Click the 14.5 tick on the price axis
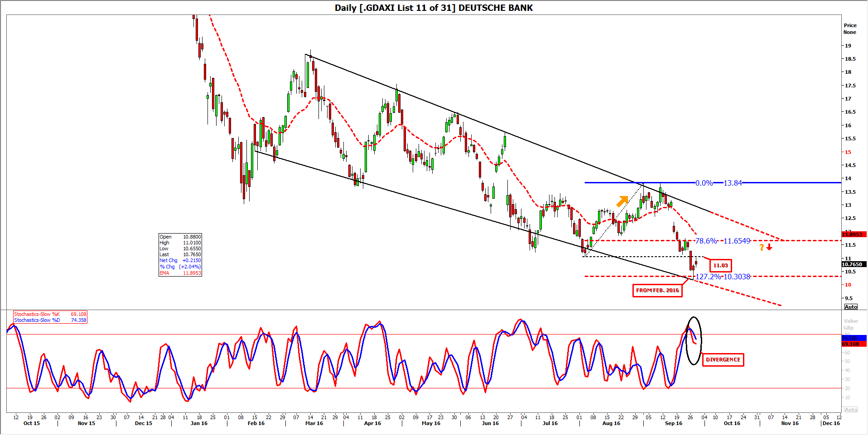Screen dimensions: 868x435 (850, 165)
